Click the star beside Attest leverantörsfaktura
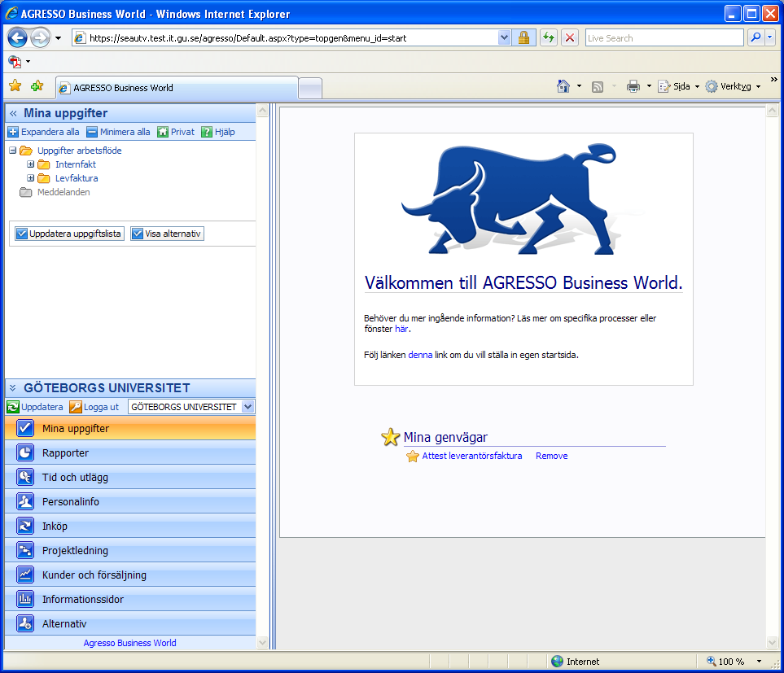This screenshot has height=673, width=784. 413,457
